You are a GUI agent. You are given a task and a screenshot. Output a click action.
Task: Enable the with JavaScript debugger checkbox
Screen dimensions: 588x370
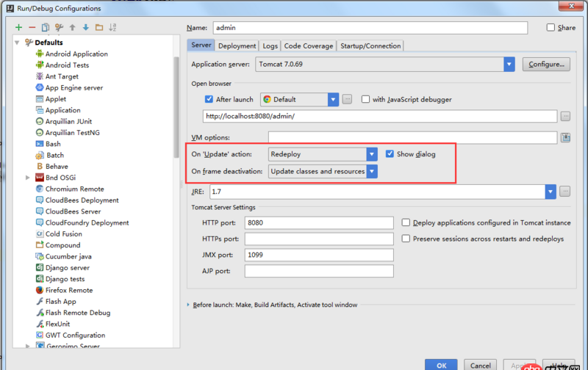365,100
